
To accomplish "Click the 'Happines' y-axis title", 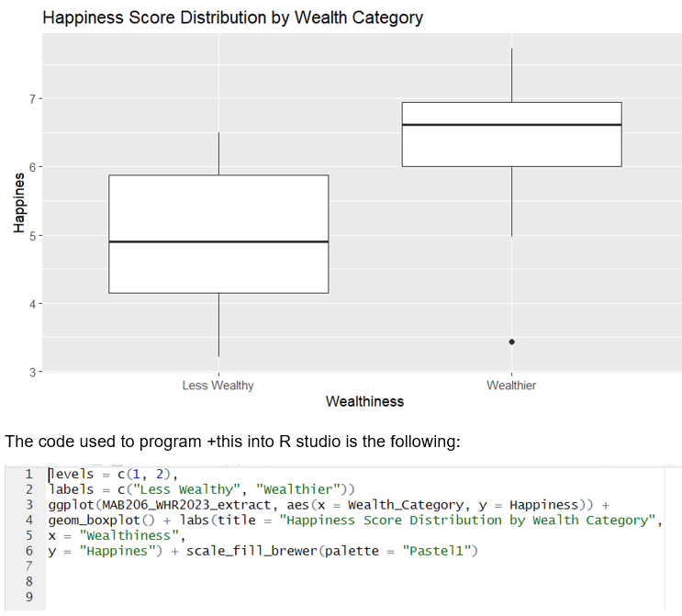I will click(18, 203).
